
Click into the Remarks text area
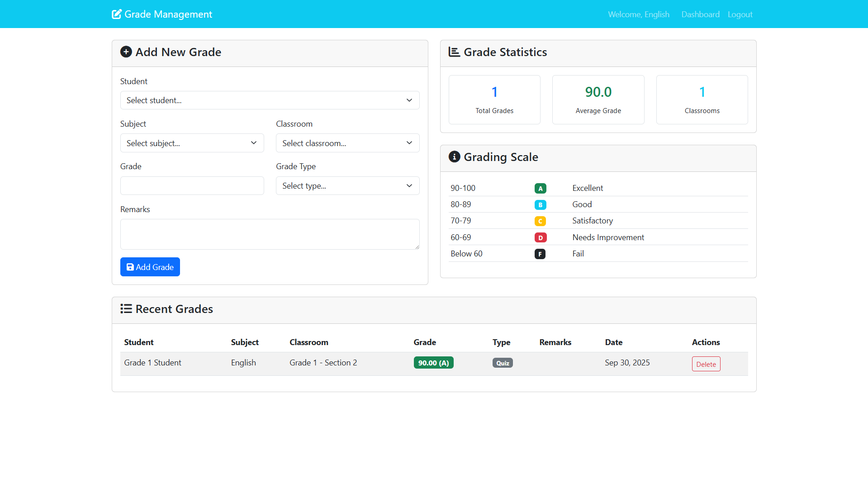pos(270,234)
